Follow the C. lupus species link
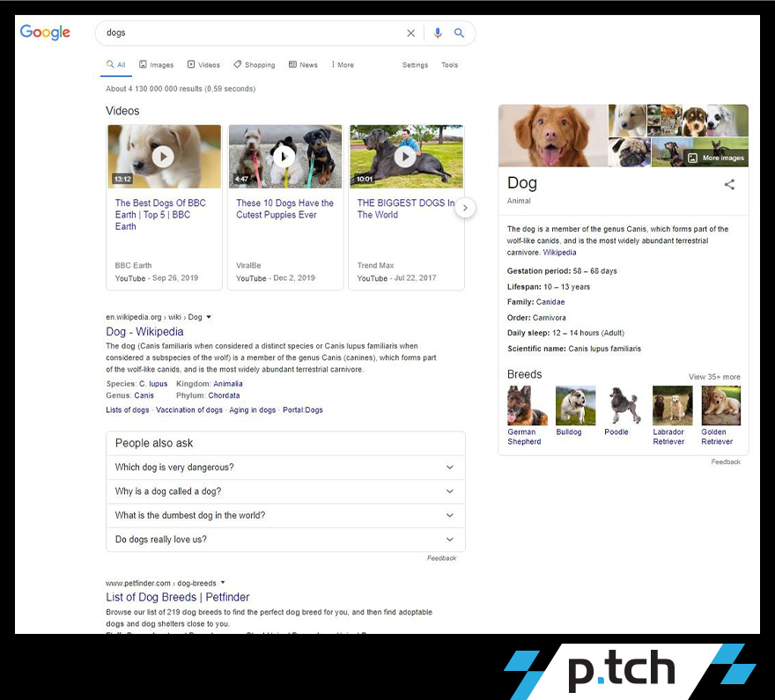 pyautogui.click(x=153, y=384)
